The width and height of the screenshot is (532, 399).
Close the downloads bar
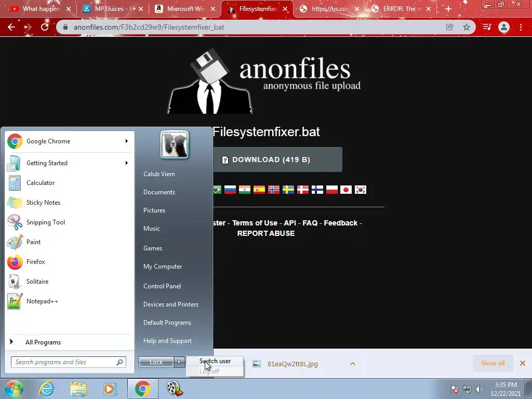click(x=523, y=363)
